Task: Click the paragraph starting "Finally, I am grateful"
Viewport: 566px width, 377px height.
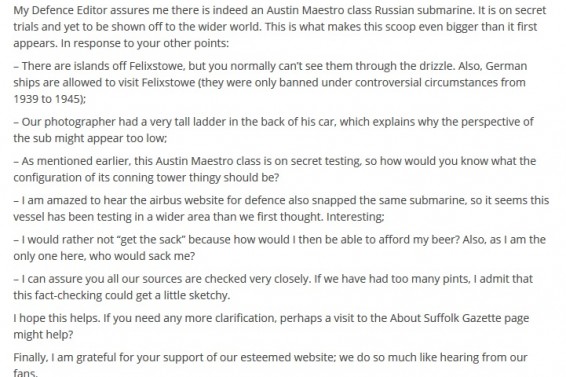Action: (270, 364)
